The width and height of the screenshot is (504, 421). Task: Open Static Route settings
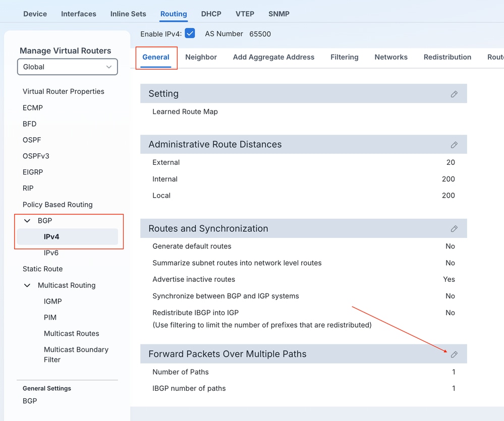click(x=42, y=269)
